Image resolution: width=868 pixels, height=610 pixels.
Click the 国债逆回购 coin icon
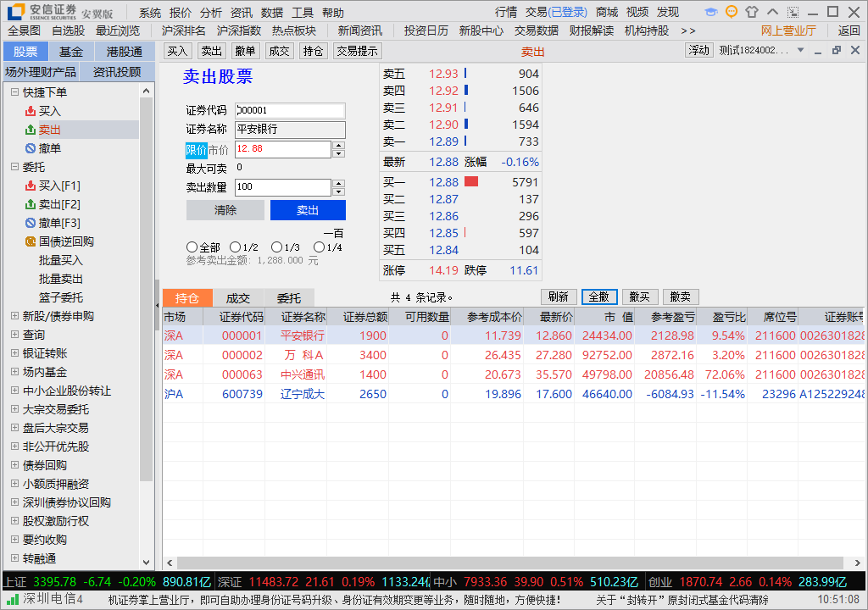point(31,241)
